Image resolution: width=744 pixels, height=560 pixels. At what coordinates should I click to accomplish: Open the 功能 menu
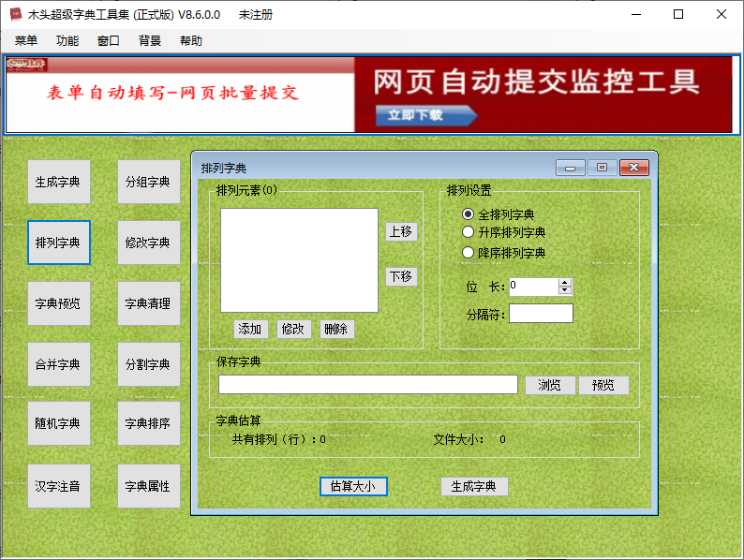[x=67, y=41]
